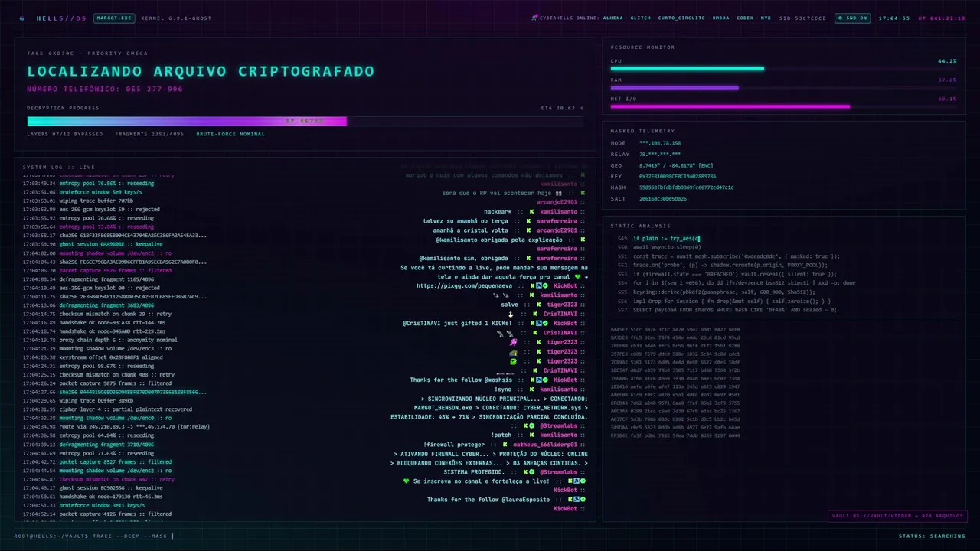Click tiger2323 next to 'salve' message
980x551 pixels.
(x=562, y=305)
